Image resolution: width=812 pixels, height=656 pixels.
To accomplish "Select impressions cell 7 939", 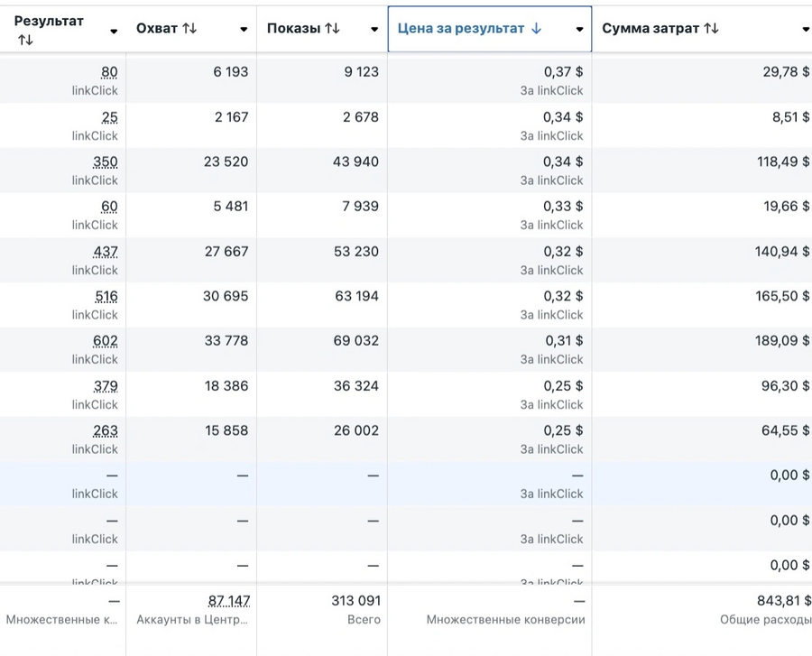I will coord(360,207).
